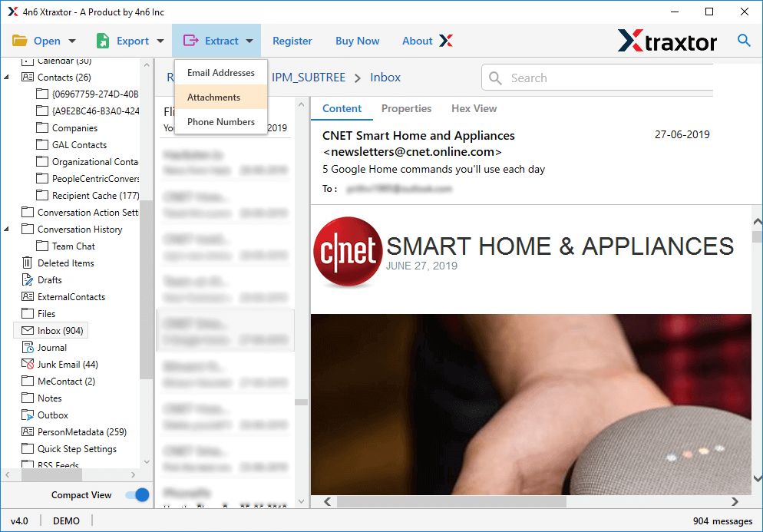Click the Conversation History folder icon
Viewport: 763px width, 532px height.
click(28, 229)
